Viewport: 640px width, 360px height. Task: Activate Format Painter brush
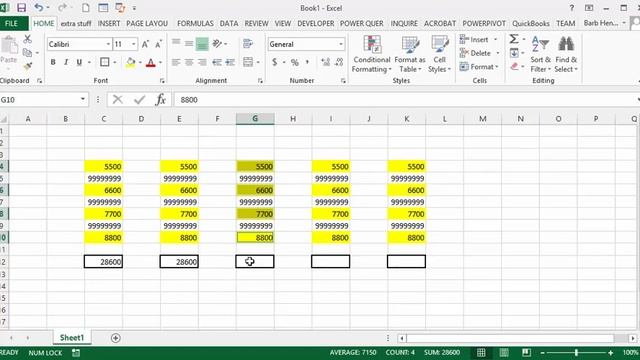(28, 66)
